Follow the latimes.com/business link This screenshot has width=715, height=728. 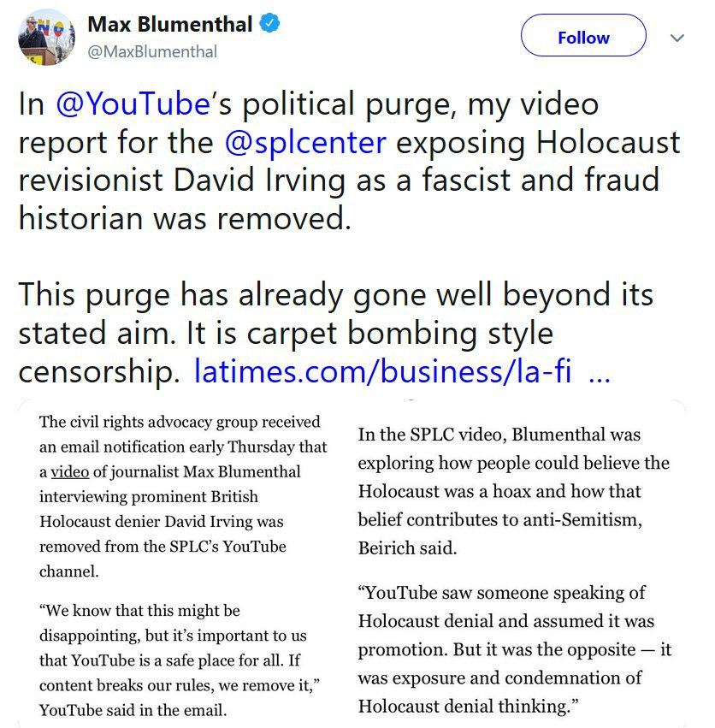coord(383,370)
